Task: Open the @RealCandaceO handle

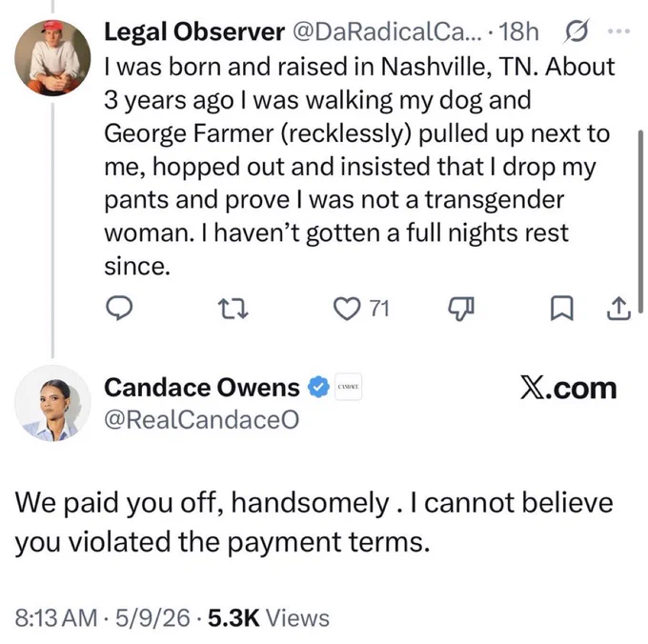Action: (x=202, y=420)
